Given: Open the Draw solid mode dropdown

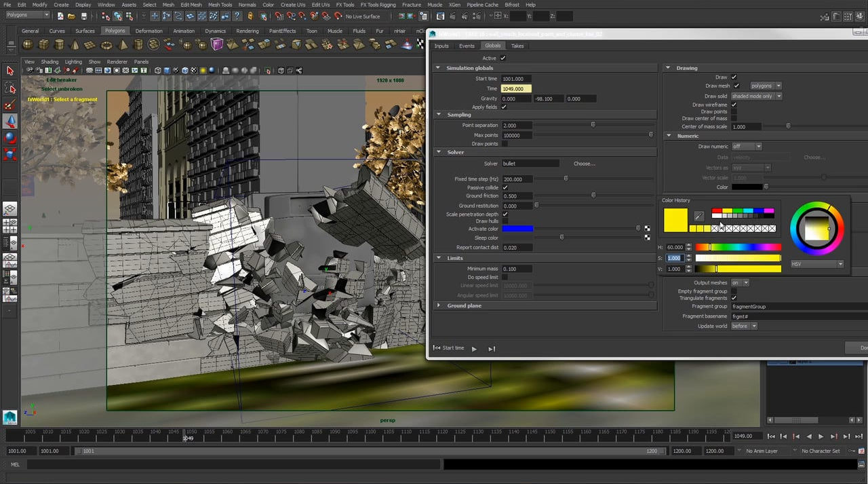Looking at the screenshot, I should [757, 96].
